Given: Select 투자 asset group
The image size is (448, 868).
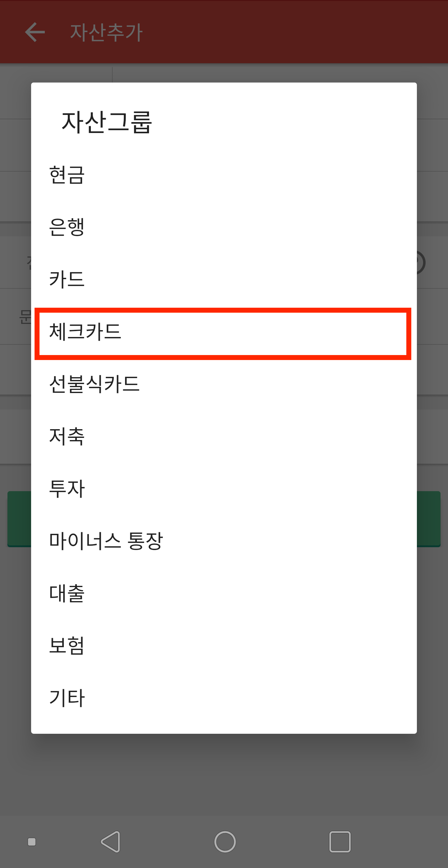Looking at the screenshot, I should [x=224, y=488].
